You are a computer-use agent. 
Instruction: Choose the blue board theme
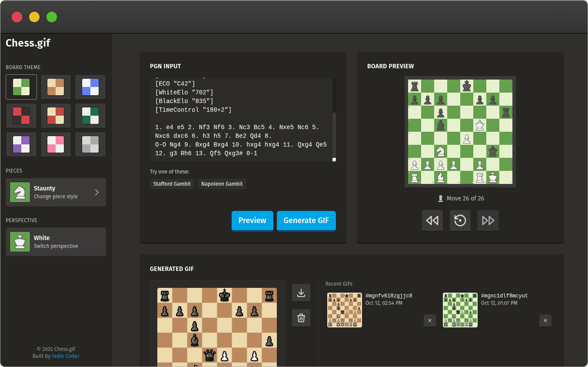point(90,87)
